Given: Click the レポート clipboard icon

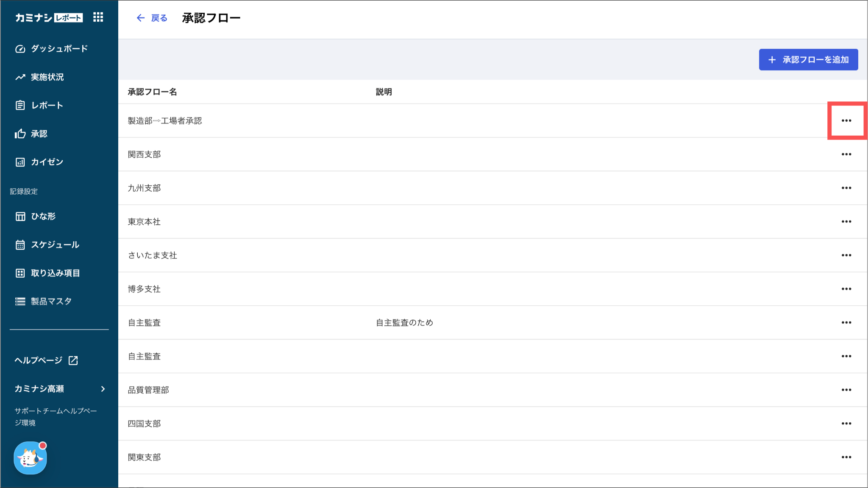Looking at the screenshot, I should pos(20,105).
